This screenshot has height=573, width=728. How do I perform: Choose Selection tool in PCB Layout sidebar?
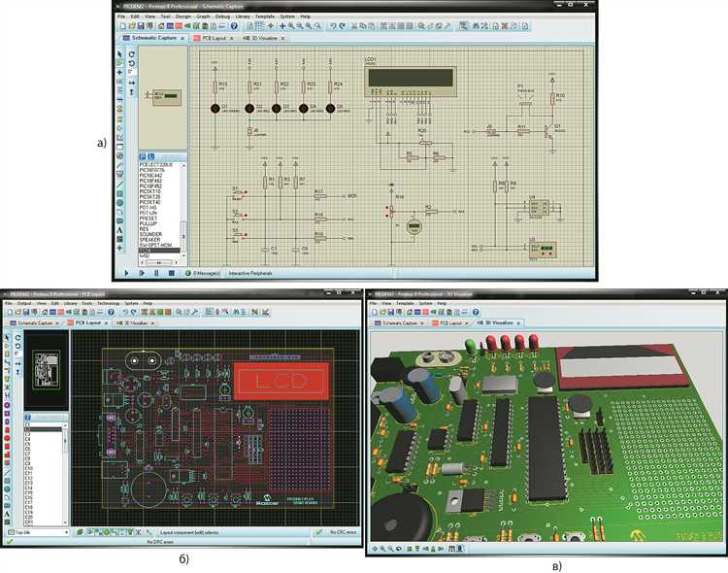(x=7, y=338)
